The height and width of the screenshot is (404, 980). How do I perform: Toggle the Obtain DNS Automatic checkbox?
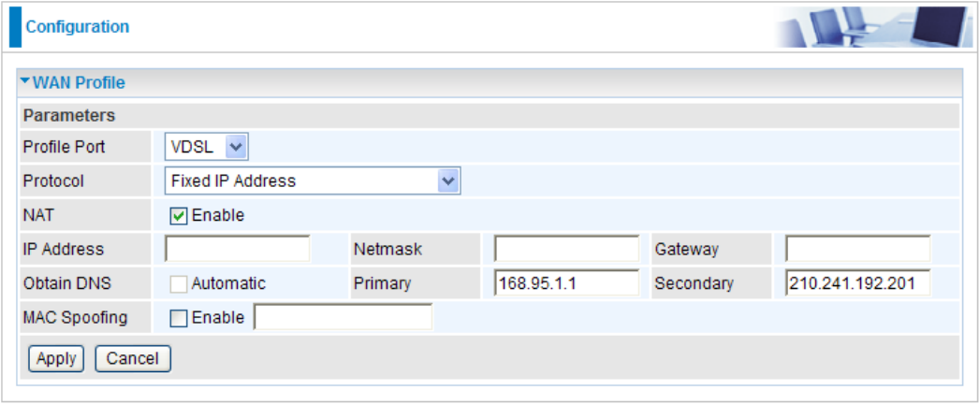click(x=179, y=283)
